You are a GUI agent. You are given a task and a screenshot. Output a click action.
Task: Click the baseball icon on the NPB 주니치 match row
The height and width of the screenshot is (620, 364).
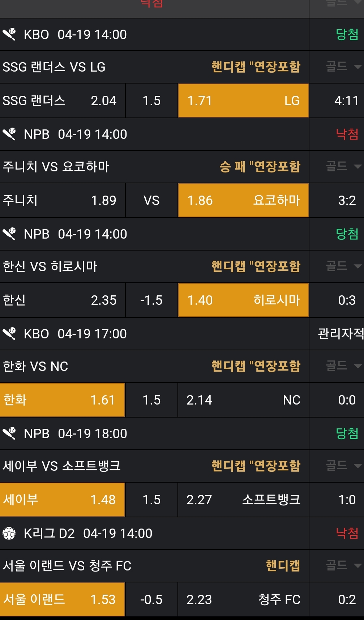(9, 134)
